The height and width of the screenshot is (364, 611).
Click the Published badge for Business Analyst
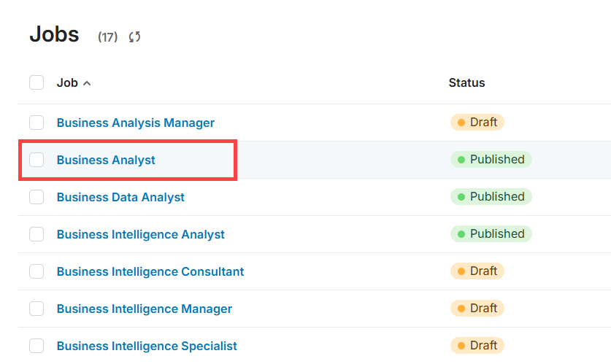(x=491, y=159)
